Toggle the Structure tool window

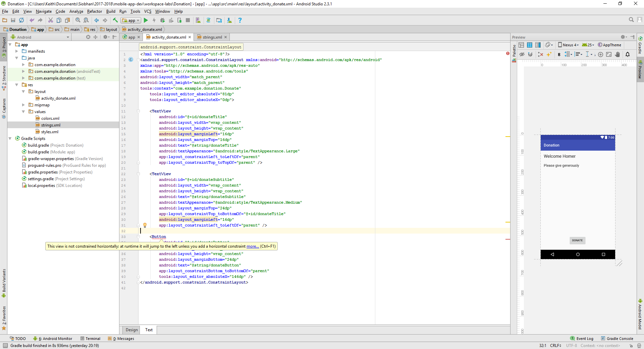(x=4, y=78)
